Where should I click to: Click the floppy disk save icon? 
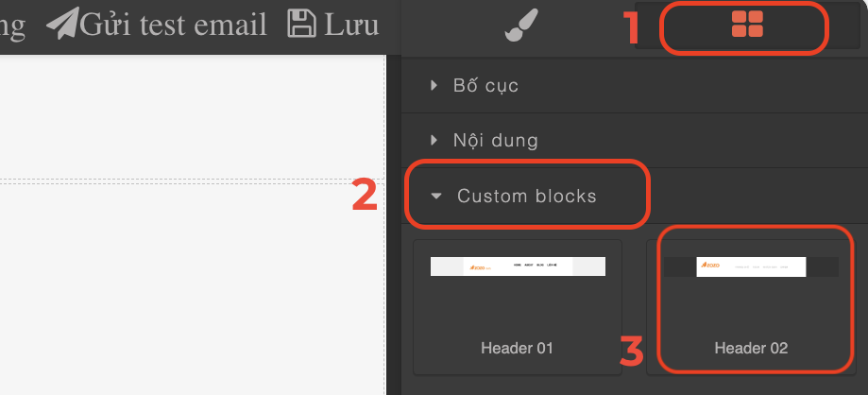pyautogui.click(x=301, y=25)
